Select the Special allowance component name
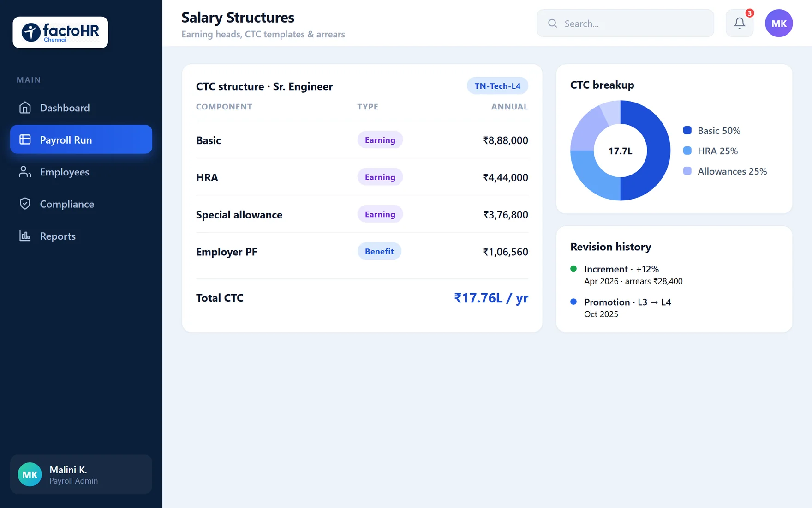Image resolution: width=812 pixels, height=508 pixels. 239,215
